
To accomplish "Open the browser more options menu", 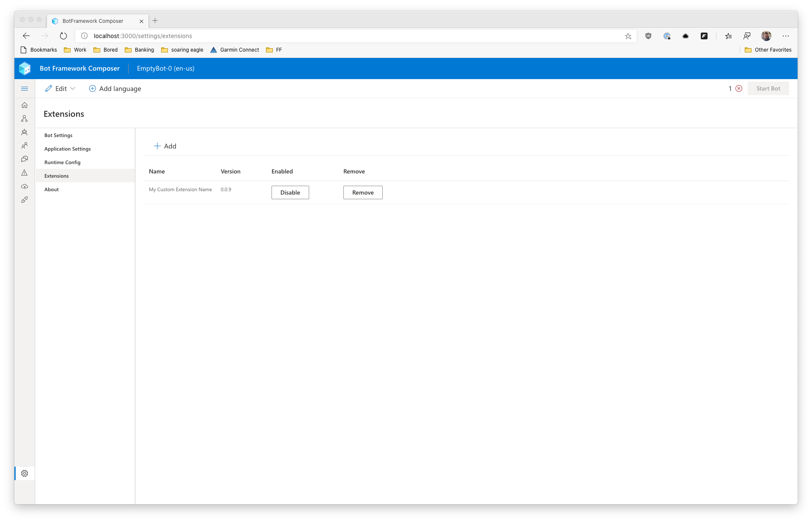I will 785,36.
